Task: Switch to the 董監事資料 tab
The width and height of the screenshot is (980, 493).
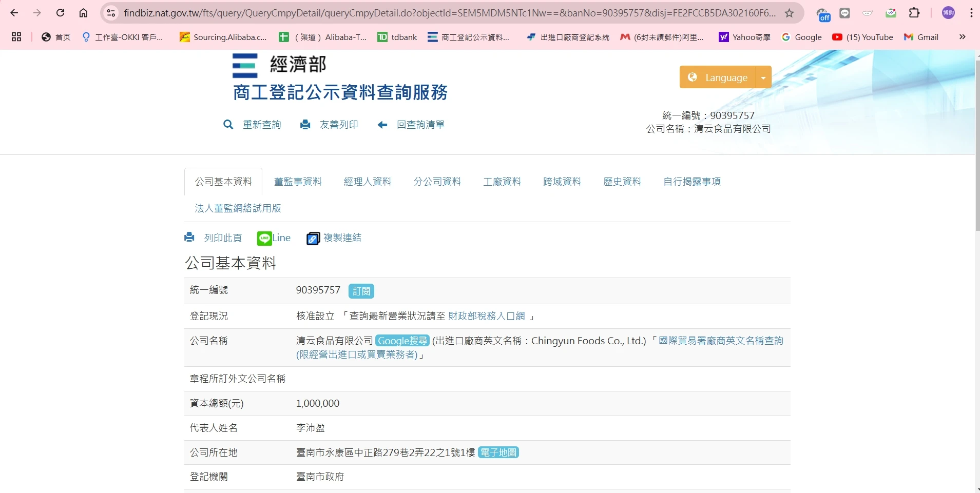Action: click(x=298, y=182)
